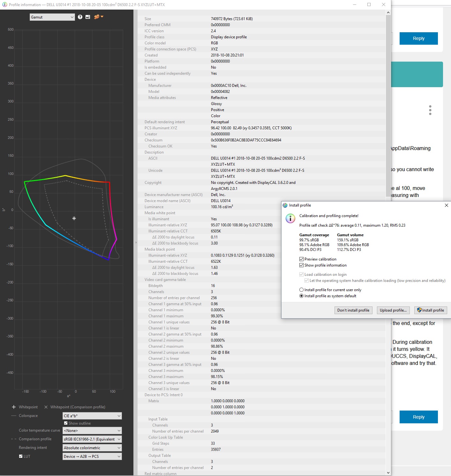The width and height of the screenshot is (451, 476).
Task: Toggle Preview calibration checkbox
Action: [301, 259]
